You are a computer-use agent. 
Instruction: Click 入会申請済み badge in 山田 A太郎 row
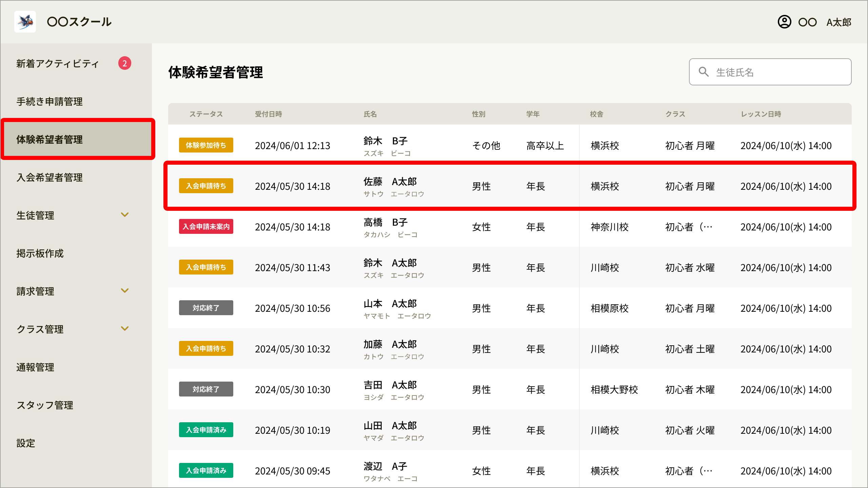[x=206, y=430]
